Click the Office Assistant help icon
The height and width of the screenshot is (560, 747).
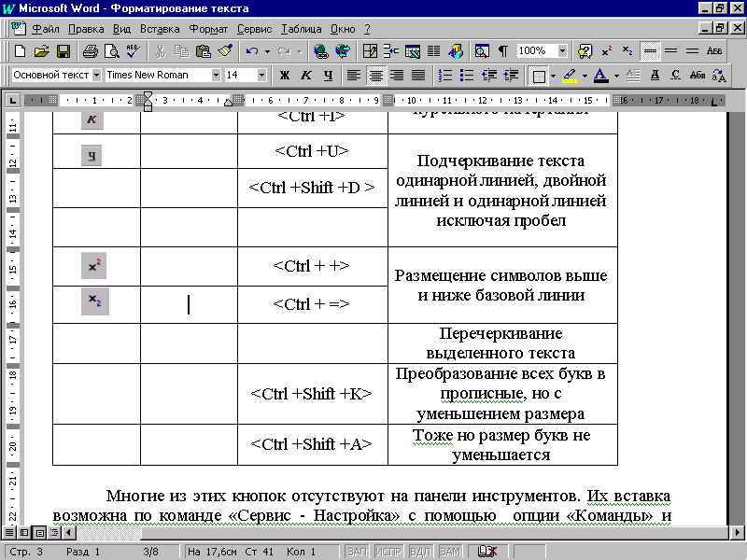[x=585, y=50]
